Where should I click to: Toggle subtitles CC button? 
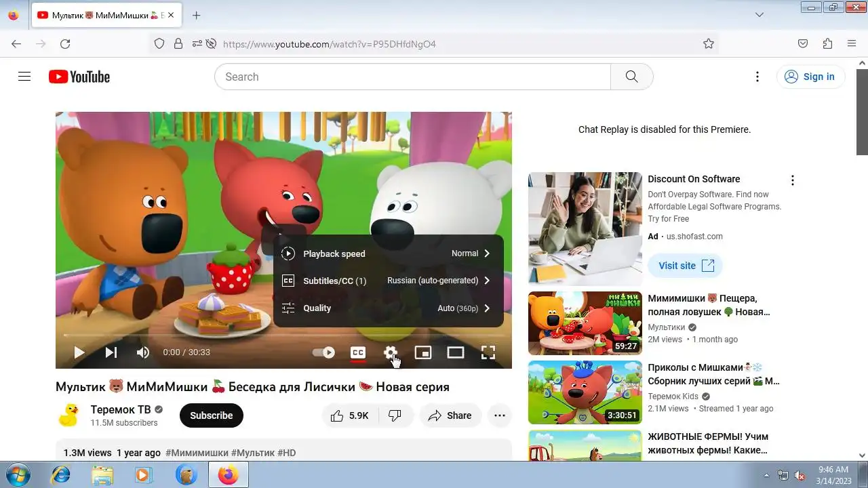coord(358,352)
